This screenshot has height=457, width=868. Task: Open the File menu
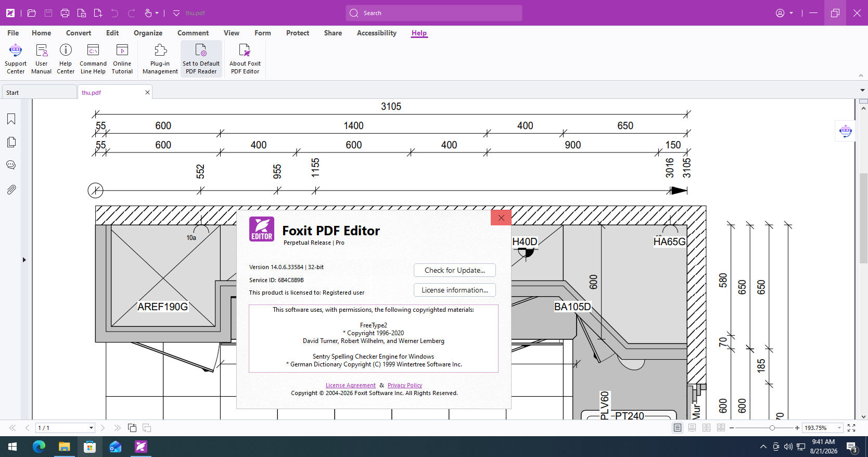point(13,33)
